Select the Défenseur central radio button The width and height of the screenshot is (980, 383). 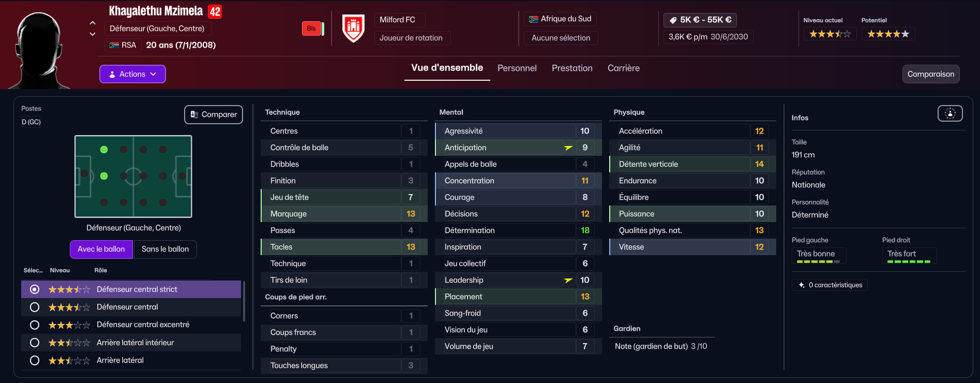[x=35, y=307]
